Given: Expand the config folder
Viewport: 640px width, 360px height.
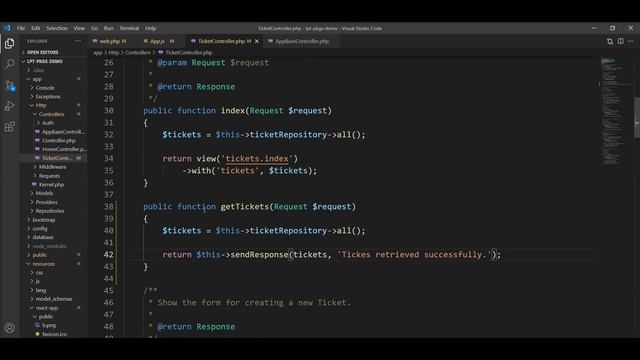Looking at the screenshot, I should point(40,229).
